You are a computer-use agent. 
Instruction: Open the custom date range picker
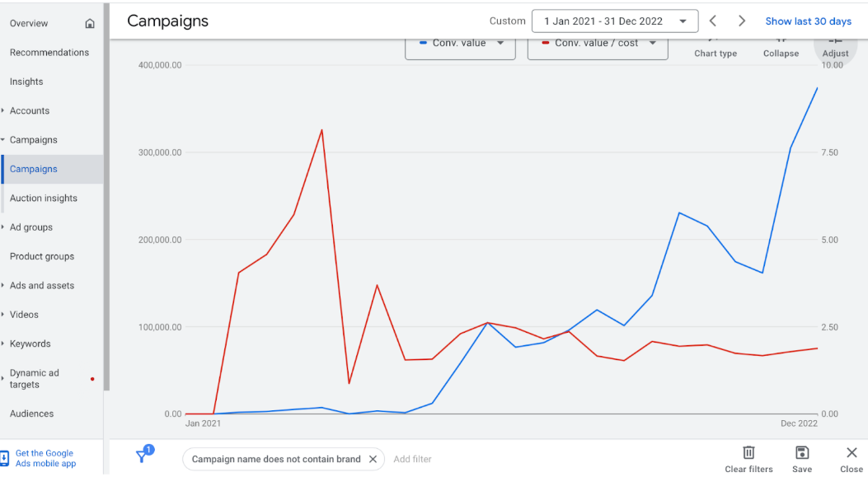point(615,21)
